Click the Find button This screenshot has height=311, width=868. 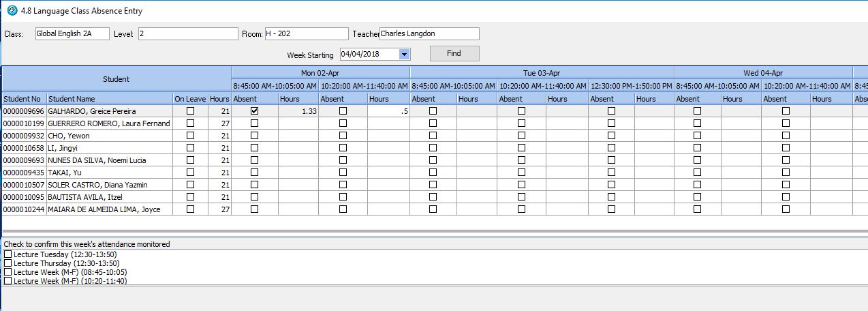tap(454, 53)
